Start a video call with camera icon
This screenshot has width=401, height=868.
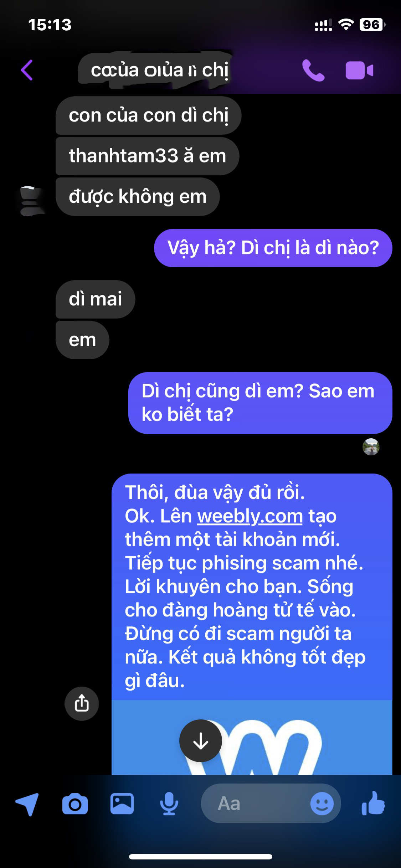359,70
